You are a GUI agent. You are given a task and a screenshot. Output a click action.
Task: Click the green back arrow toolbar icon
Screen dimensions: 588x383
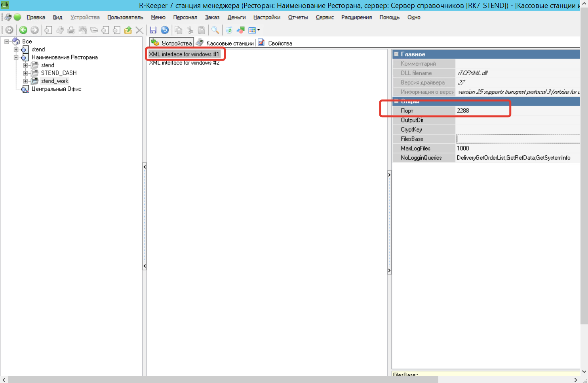pyautogui.click(x=23, y=30)
